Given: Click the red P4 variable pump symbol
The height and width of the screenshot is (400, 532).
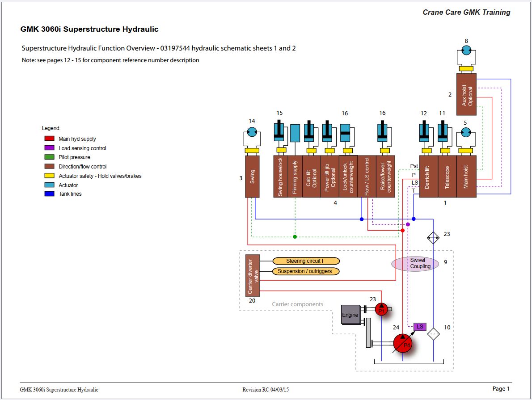Looking at the screenshot, I should click(x=402, y=343).
